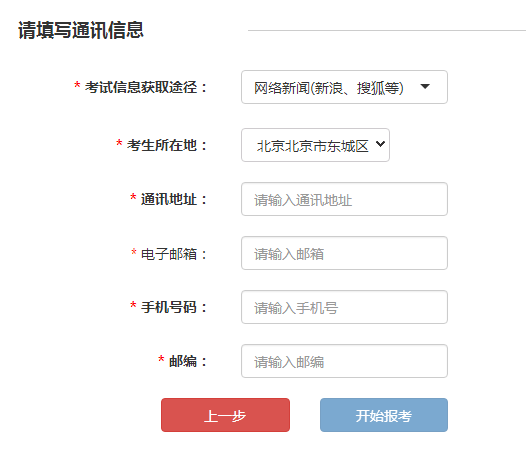Click the red asterisk before 考试信息获取途径
526x450 pixels.
point(77,85)
